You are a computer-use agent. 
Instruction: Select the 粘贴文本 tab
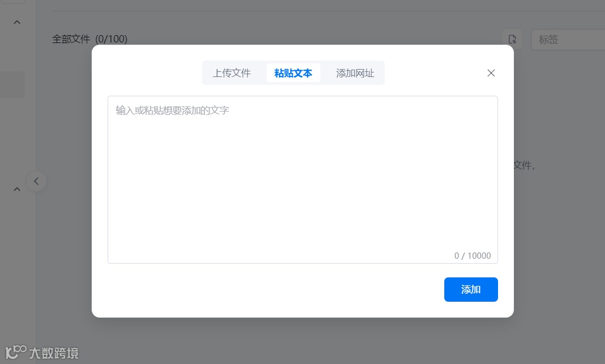pos(293,73)
